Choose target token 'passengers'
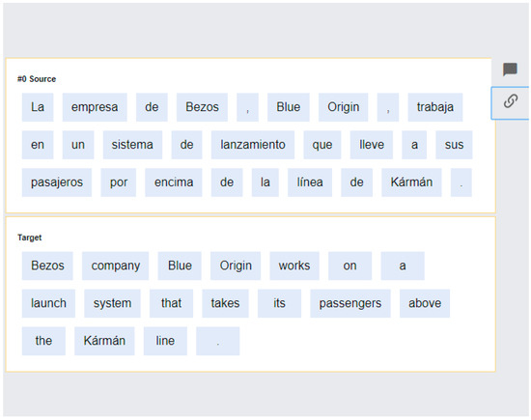Image resolution: width=531 pixels, height=420 pixels. point(350,303)
